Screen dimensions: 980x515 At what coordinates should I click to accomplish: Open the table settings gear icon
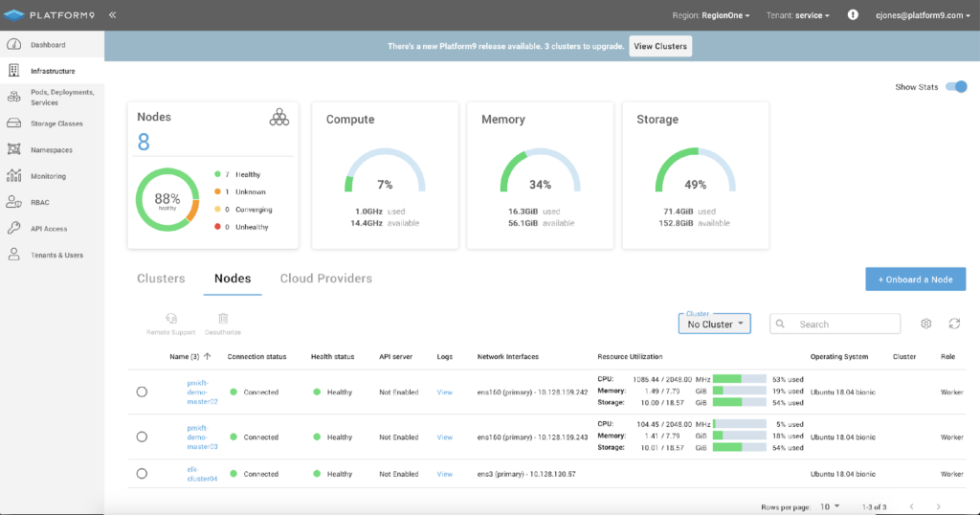pyautogui.click(x=926, y=324)
